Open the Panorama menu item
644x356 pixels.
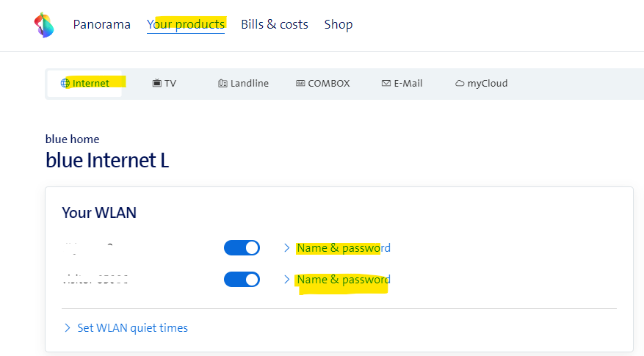[x=101, y=24]
